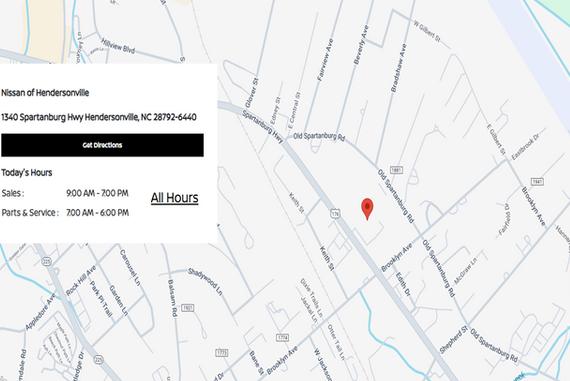Click the Parts & Service hours row

coord(65,212)
